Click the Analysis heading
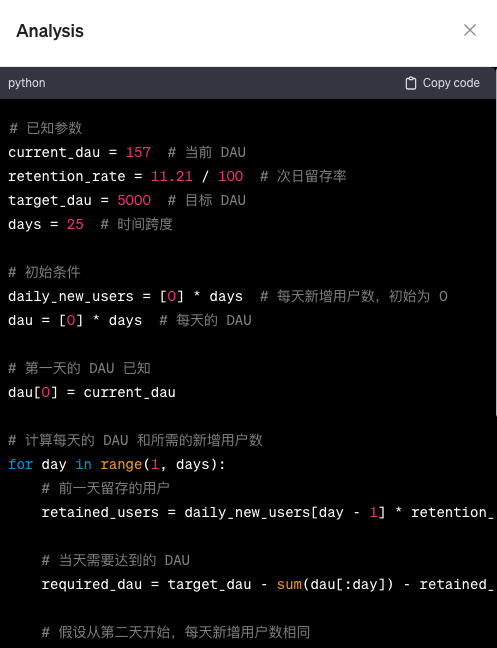497x648 pixels. [x=50, y=31]
